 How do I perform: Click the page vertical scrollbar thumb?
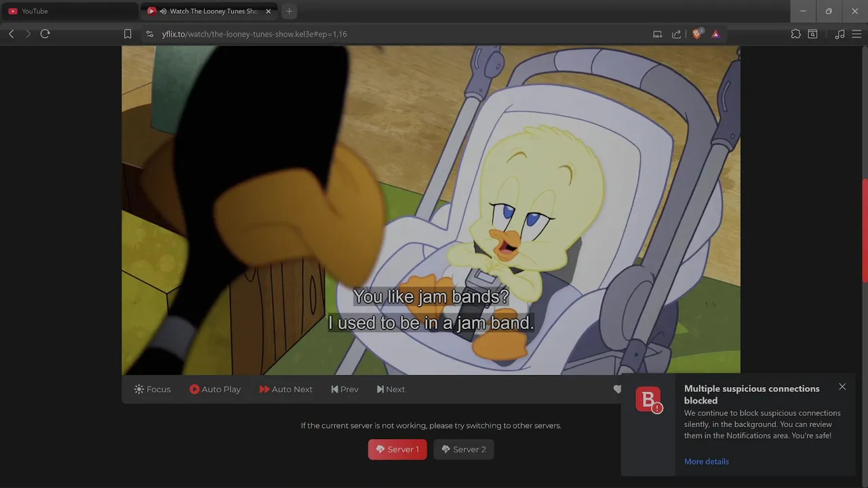pyautogui.click(x=865, y=230)
